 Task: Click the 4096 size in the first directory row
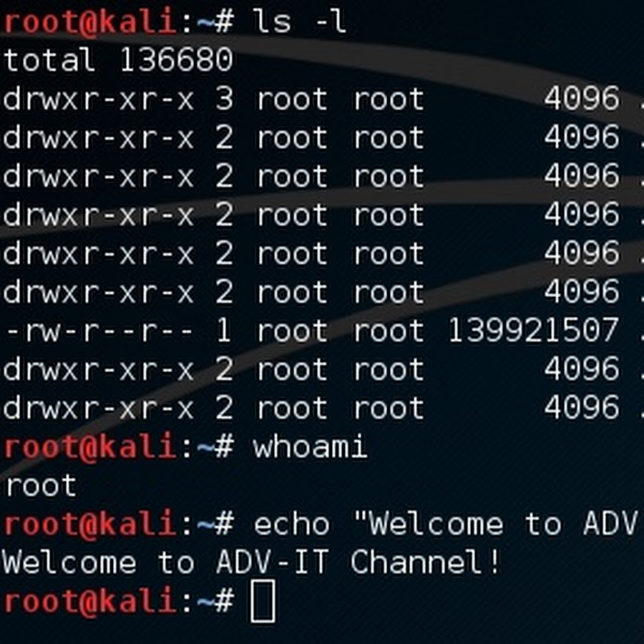[582, 99]
